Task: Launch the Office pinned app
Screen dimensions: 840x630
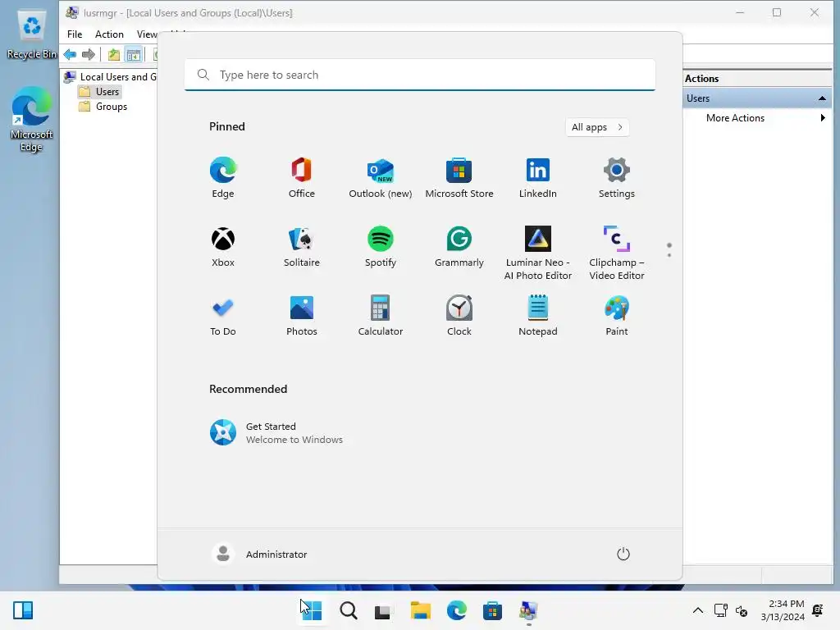Action: point(302,178)
